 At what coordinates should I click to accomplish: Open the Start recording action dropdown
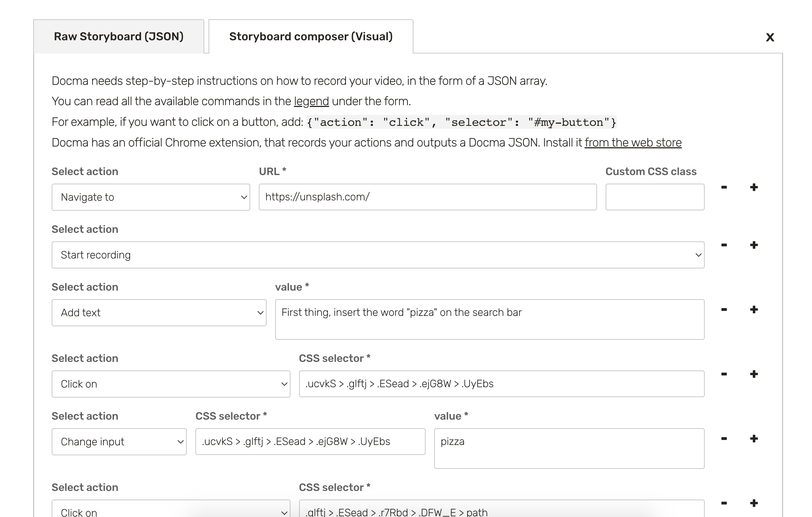click(378, 255)
